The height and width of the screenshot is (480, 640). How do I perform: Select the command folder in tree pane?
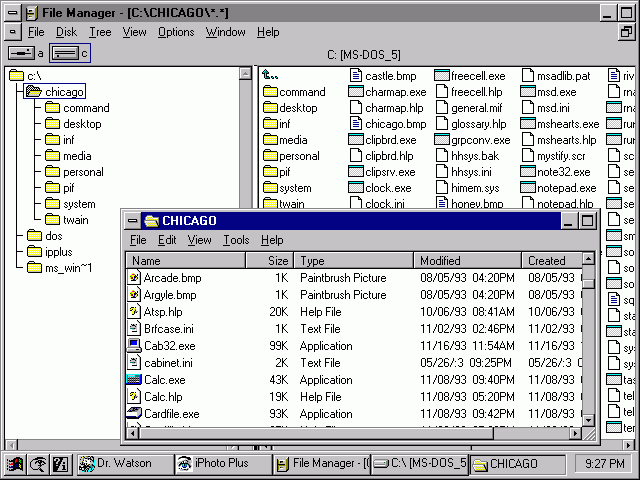pyautogui.click(x=77, y=108)
